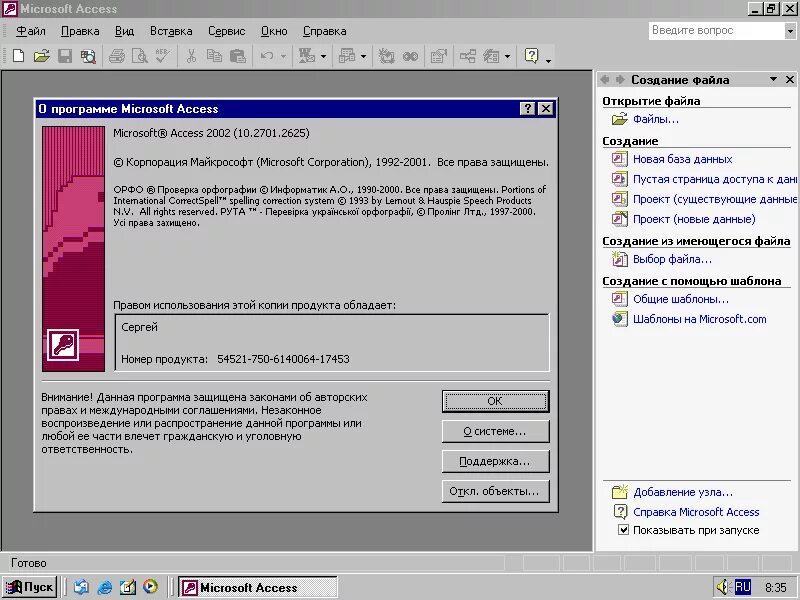The image size is (800, 600).
Task: Click Internet Explorer quick launch icon
Action: (105, 587)
